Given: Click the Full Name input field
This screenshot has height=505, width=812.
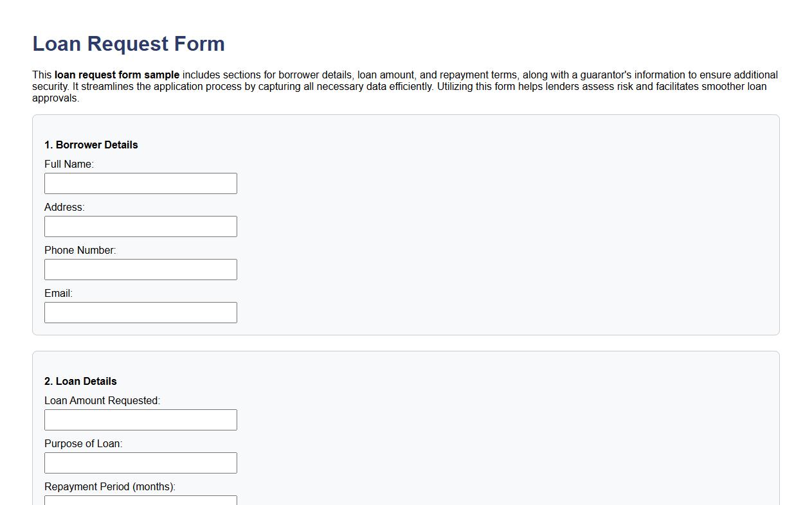Looking at the screenshot, I should [x=140, y=183].
